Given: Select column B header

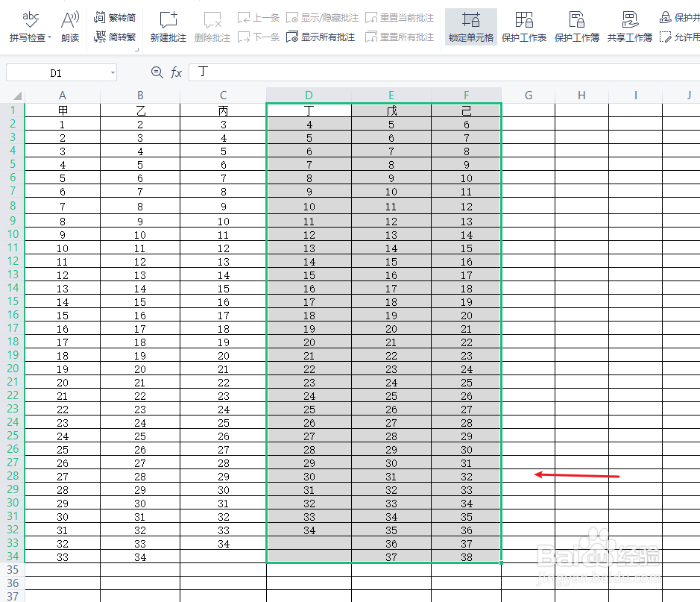Looking at the screenshot, I should (140, 95).
